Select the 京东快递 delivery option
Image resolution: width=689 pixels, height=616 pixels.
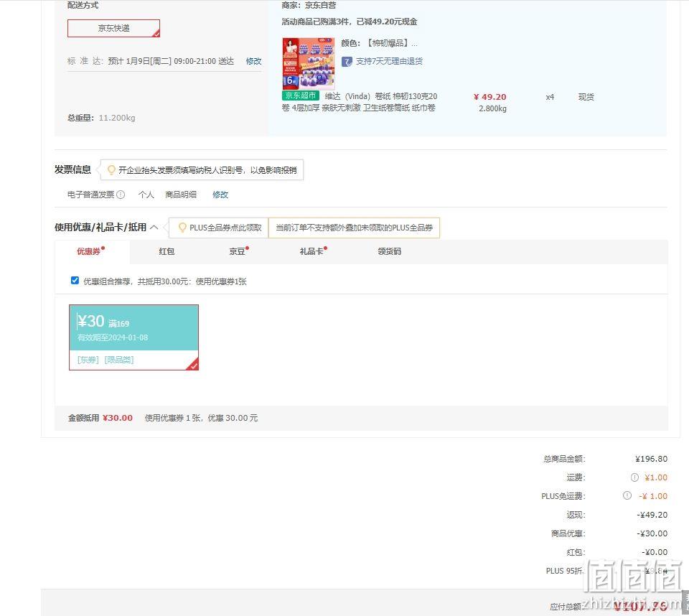113,28
